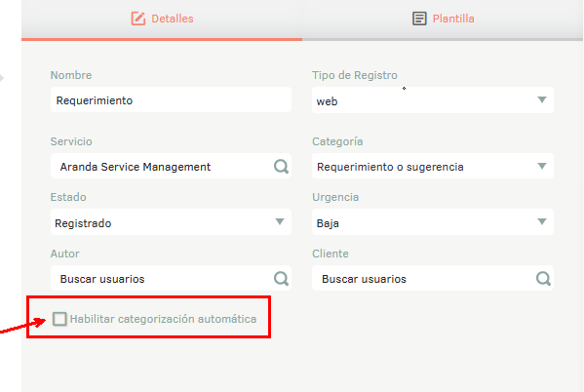Select the Requerimiento o sugerencia category value
584x392 pixels.
[x=390, y=167]
